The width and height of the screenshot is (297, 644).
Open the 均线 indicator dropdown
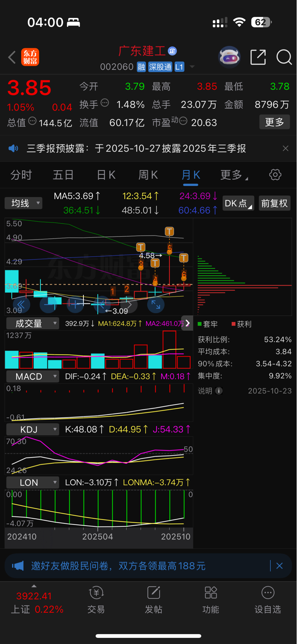[24, 203]
